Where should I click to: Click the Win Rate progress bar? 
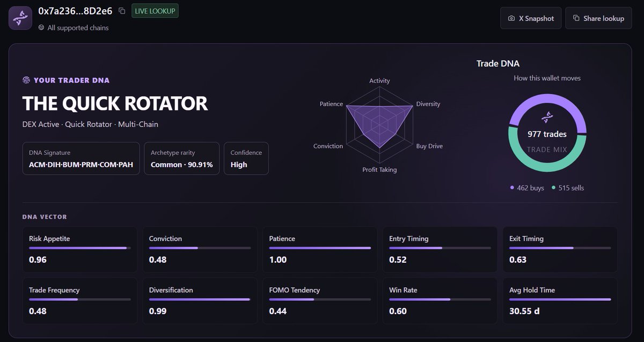coord(440,299)
